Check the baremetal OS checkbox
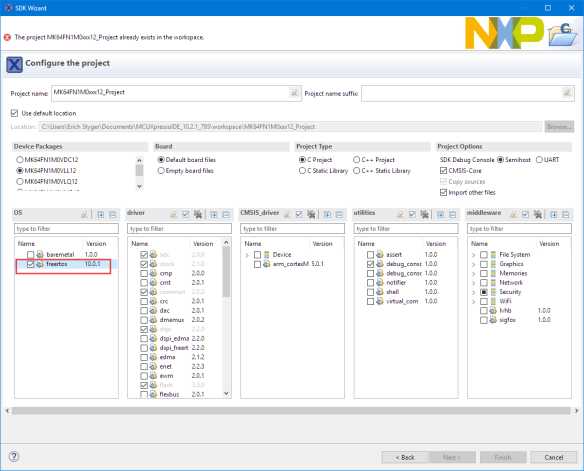This screenshot has height=471, width=584. tap(31, 255)
